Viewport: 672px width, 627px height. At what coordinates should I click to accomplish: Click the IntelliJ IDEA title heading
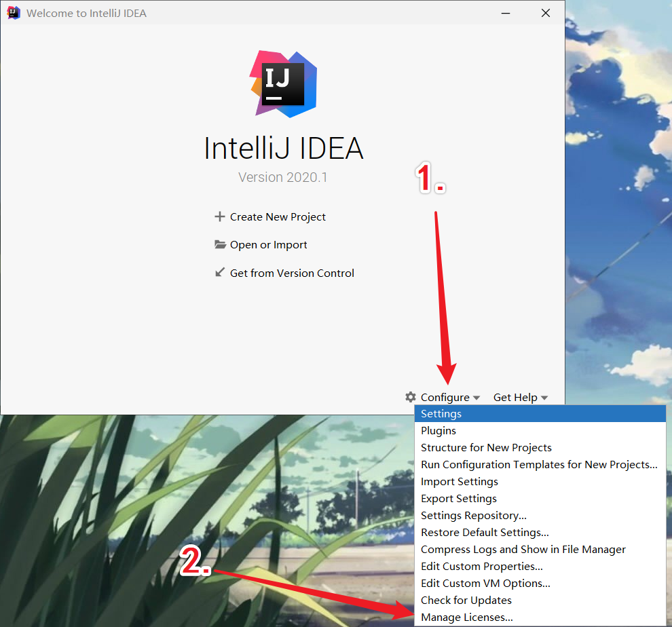pyautogui.click(x=283, y=149)
